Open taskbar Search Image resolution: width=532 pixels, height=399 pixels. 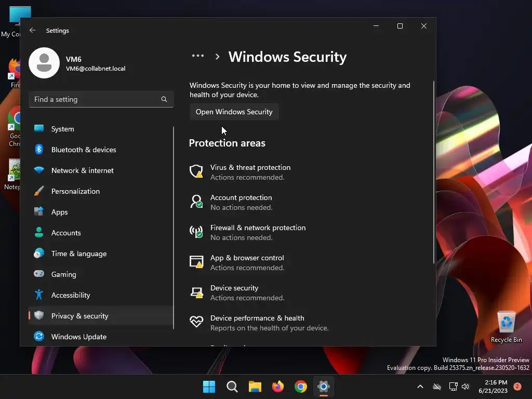232,387
